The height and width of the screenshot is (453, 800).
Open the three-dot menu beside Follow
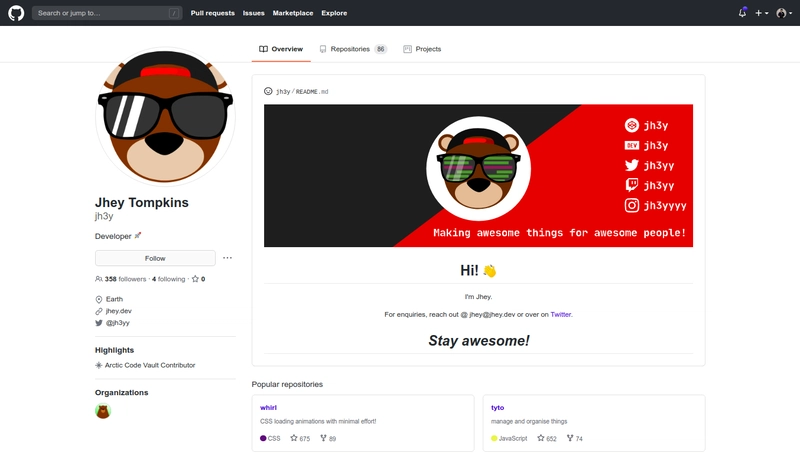228,258
